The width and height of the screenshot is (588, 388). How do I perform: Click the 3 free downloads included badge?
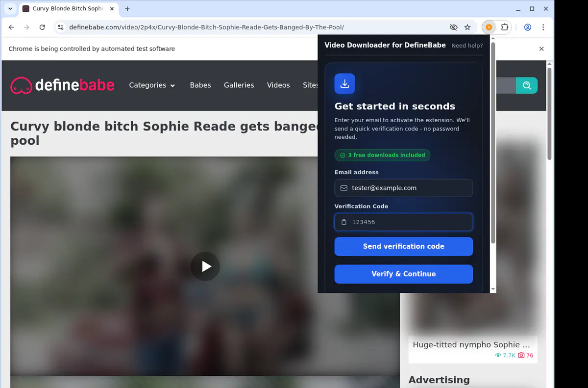382,155
